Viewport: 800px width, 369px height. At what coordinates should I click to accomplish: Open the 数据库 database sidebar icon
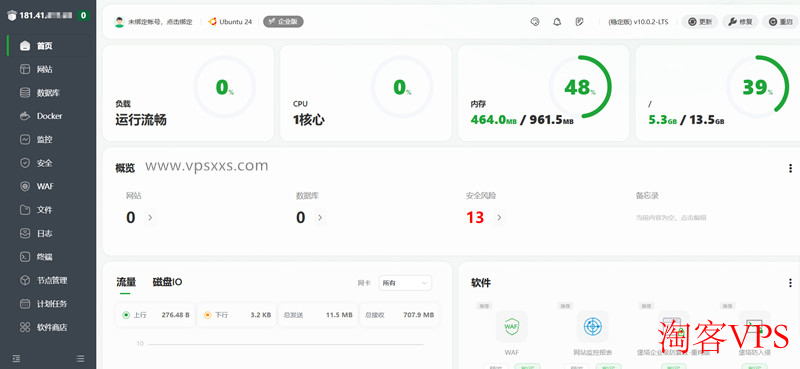[x=25, y=93]
